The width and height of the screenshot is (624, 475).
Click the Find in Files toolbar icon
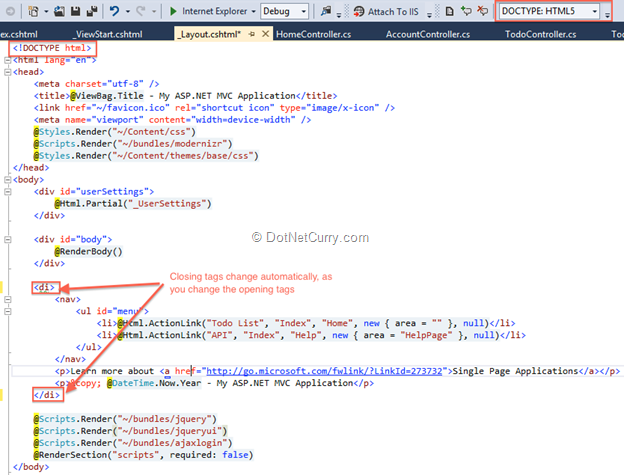point(326,11)
